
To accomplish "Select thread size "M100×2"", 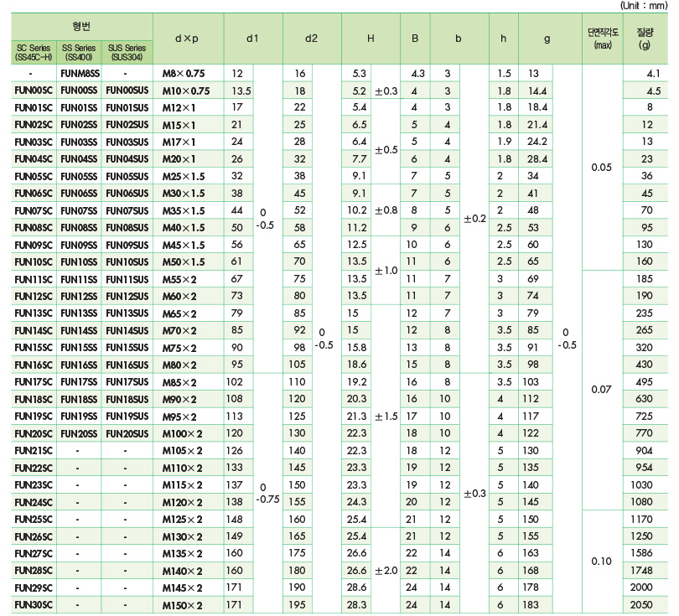I will [x=182, y=434].
